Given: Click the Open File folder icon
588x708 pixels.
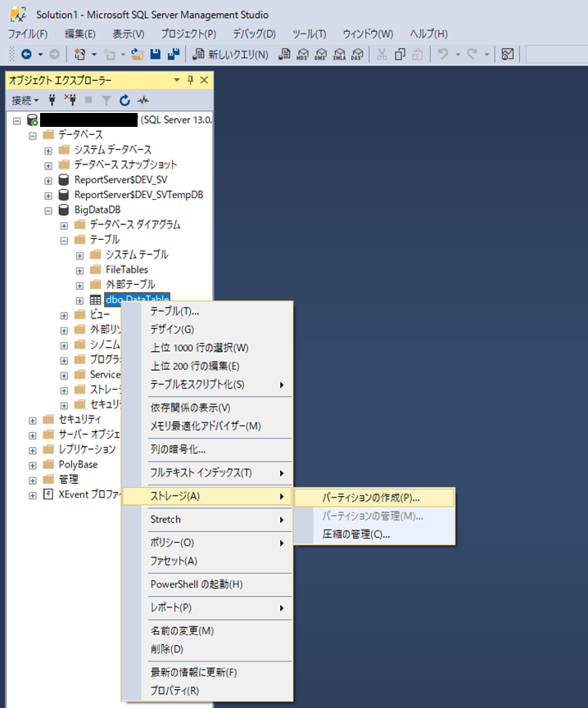Looking at the screenshot, I should point(138,55).
